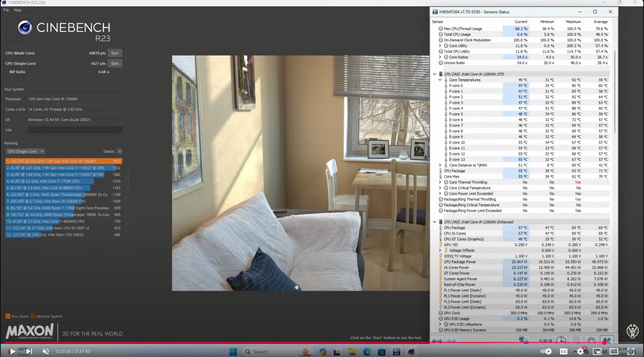
Task: Expand Core Critical Temperature row
Action: tap(440, 188)
